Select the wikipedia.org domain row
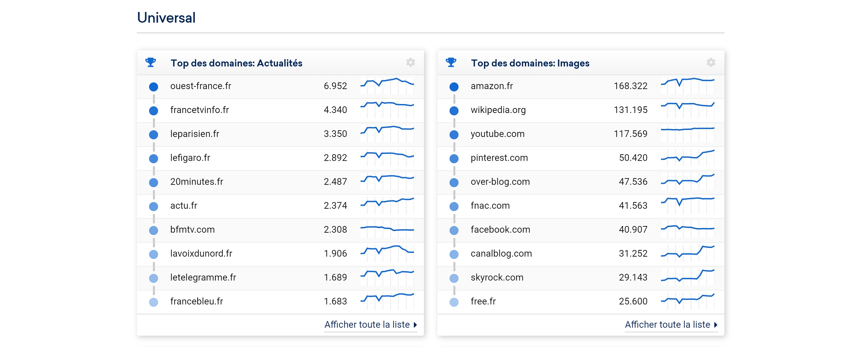The height and width of the screenshot is (348, 868). point(581,110)
